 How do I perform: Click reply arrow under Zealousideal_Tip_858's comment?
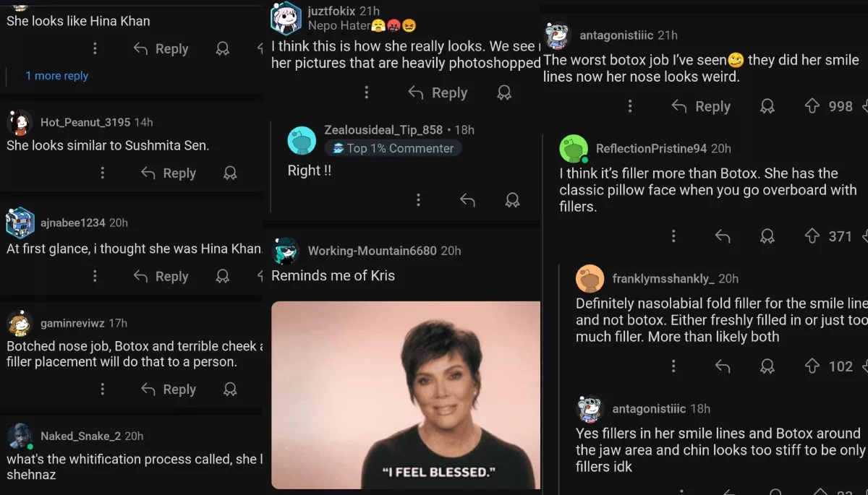click(x=467, y=200)
